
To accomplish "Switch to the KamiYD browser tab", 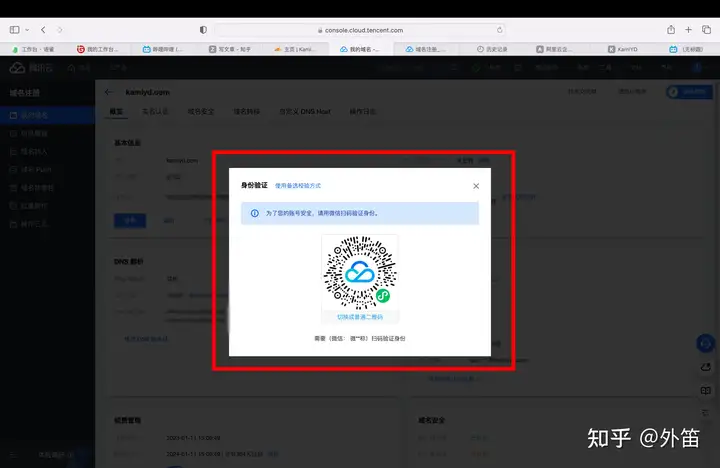I will tap(623, 49).
